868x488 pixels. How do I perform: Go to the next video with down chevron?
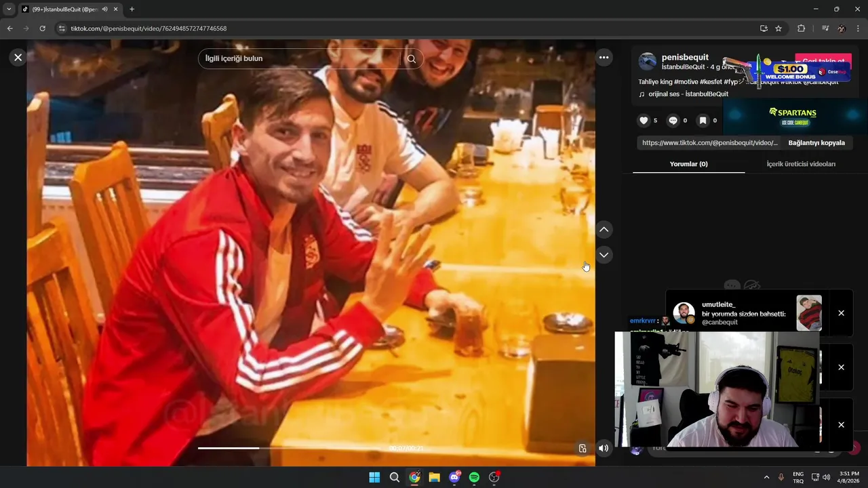(x=604, y=255)
